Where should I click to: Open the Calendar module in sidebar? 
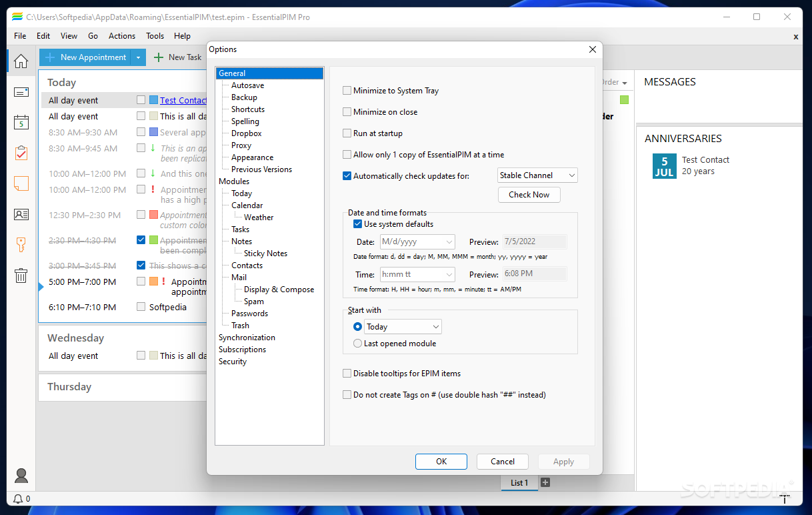click(x=21, y=123)
